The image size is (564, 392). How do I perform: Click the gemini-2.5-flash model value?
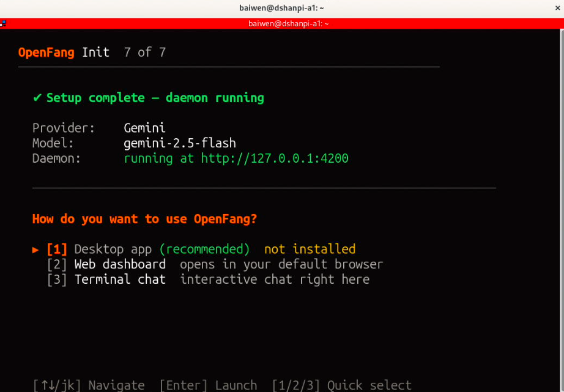(180, 143)
